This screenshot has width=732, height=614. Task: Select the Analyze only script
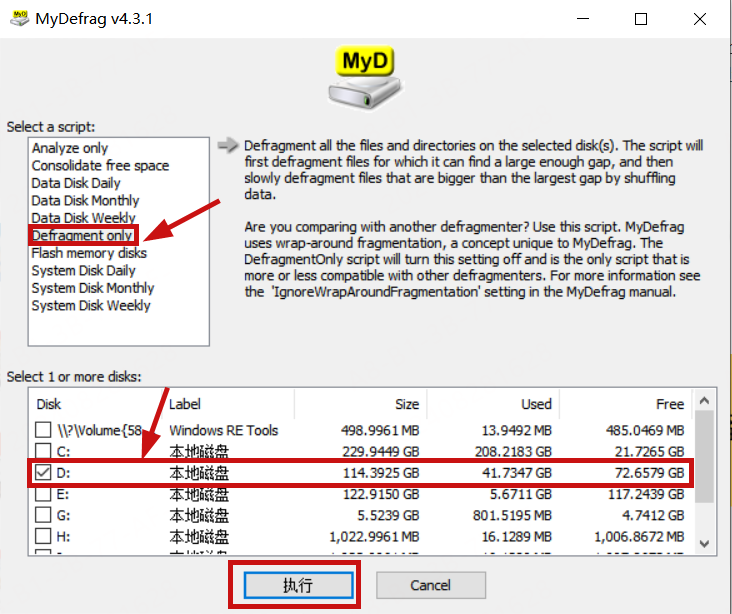click(70, 148)
